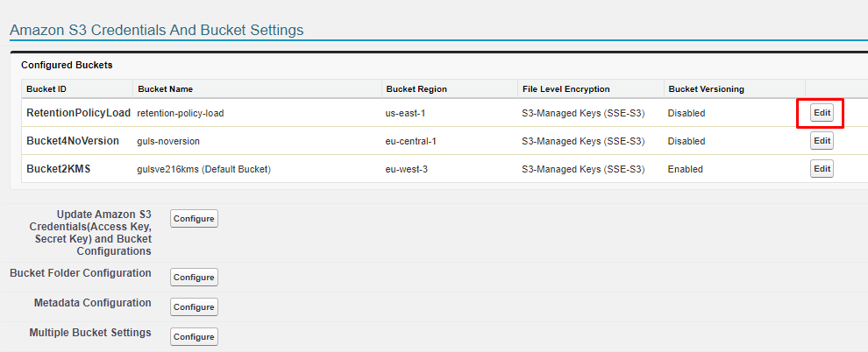Click the File Level Encryption column header
The height and width of the screenshot is (352, 868).
click(566, 89)
